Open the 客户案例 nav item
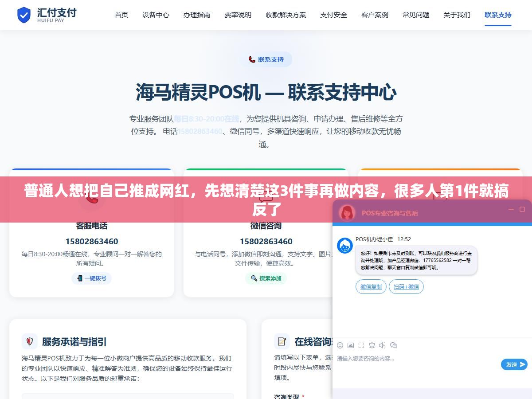The width and height of the screenshot is (532, 399). click(375, 15)
